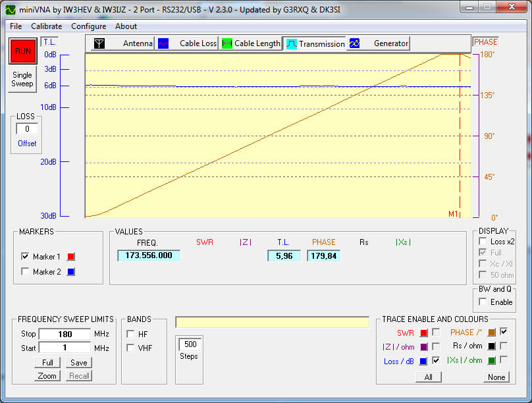Disable all traces with the None button
Image resolution: width=532 pixels, height=403 pixels.
tap(496, 377)
